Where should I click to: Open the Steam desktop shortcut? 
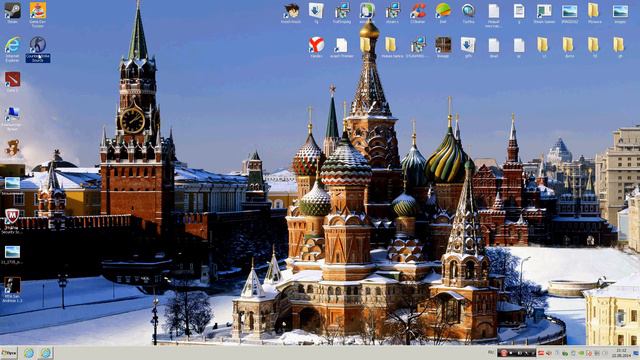click(12, 12)
